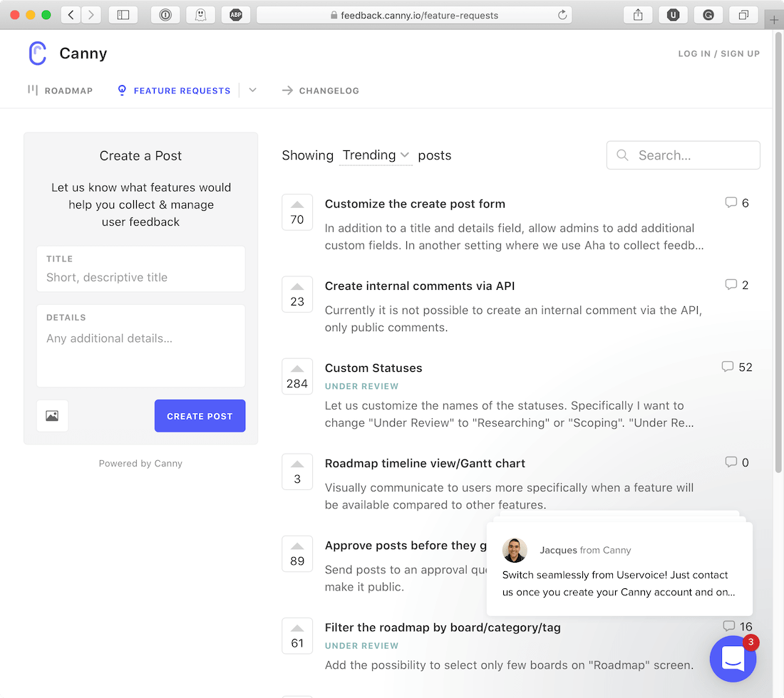Open the 1Password extension icon

tap(165, 15)
